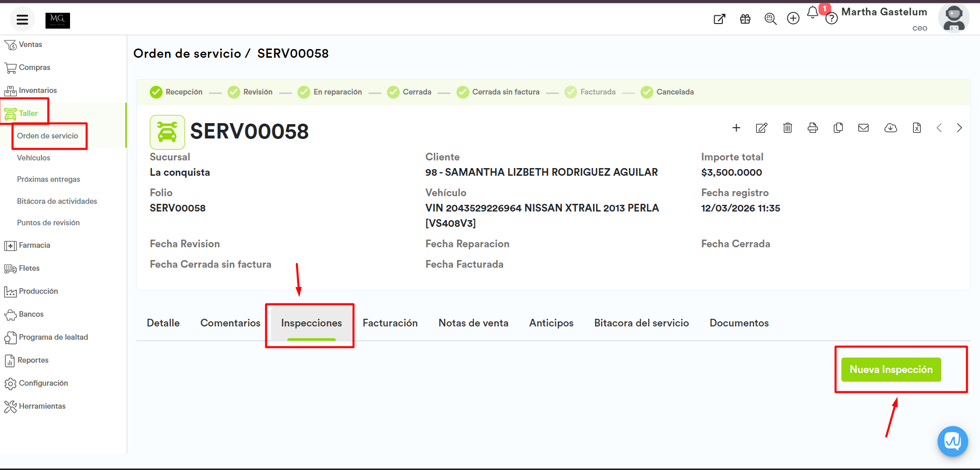Image resolution: width=980 pixels, height=470 pixels.
Task: Click the green car service icon
Action: click(167, 132)
